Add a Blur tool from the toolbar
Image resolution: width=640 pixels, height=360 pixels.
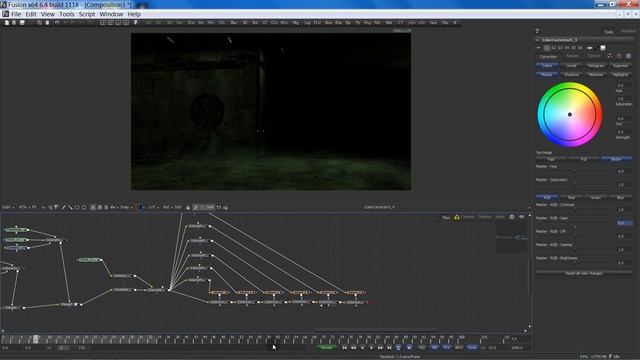coord(234,22)
